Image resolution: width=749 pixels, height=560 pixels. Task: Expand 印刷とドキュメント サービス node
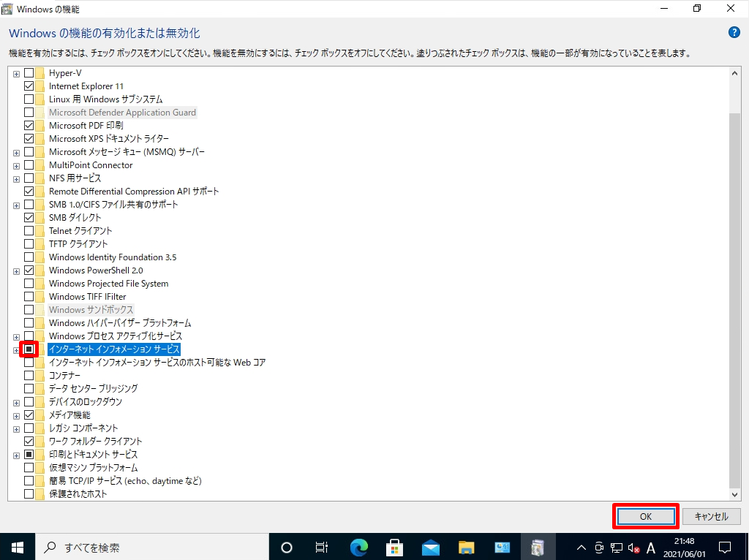(x=16, y=455)
